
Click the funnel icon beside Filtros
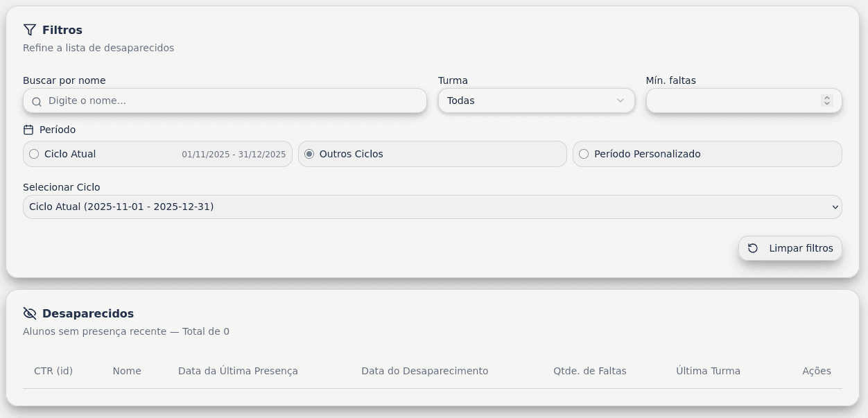point(29,30)
